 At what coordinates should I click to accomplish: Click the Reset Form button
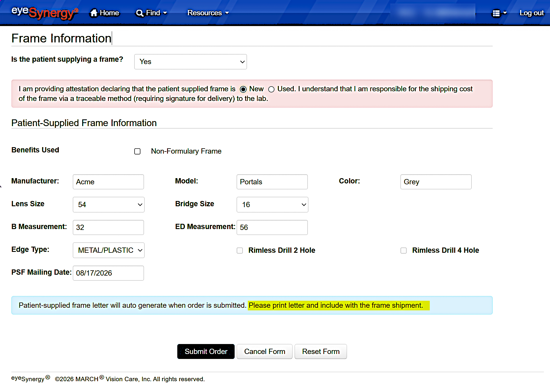click(321, 351)
